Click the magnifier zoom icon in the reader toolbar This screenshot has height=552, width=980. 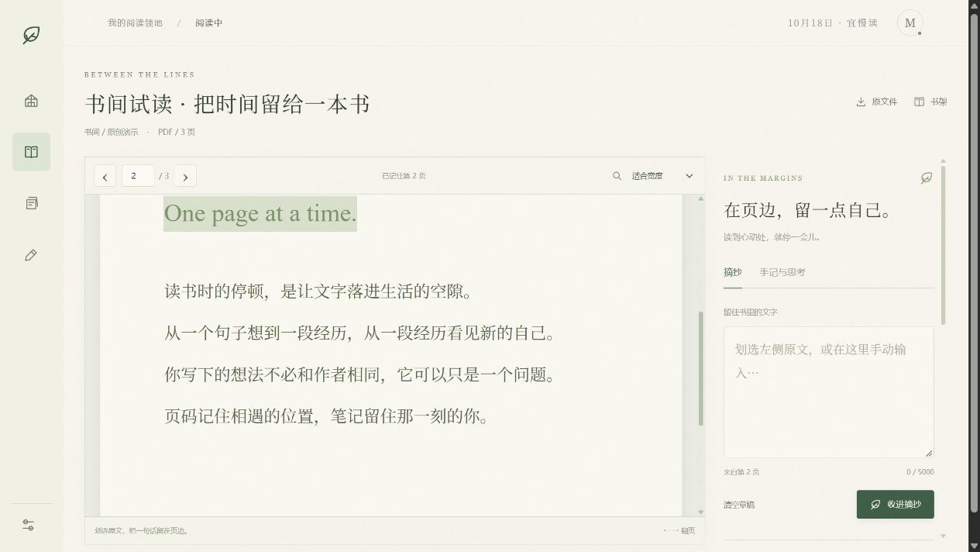[x=617, y=176]
